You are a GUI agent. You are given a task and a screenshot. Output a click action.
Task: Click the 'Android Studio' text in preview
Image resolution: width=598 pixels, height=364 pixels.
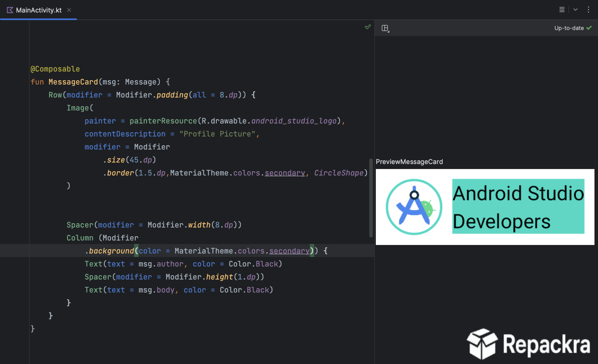click(518, 193)
